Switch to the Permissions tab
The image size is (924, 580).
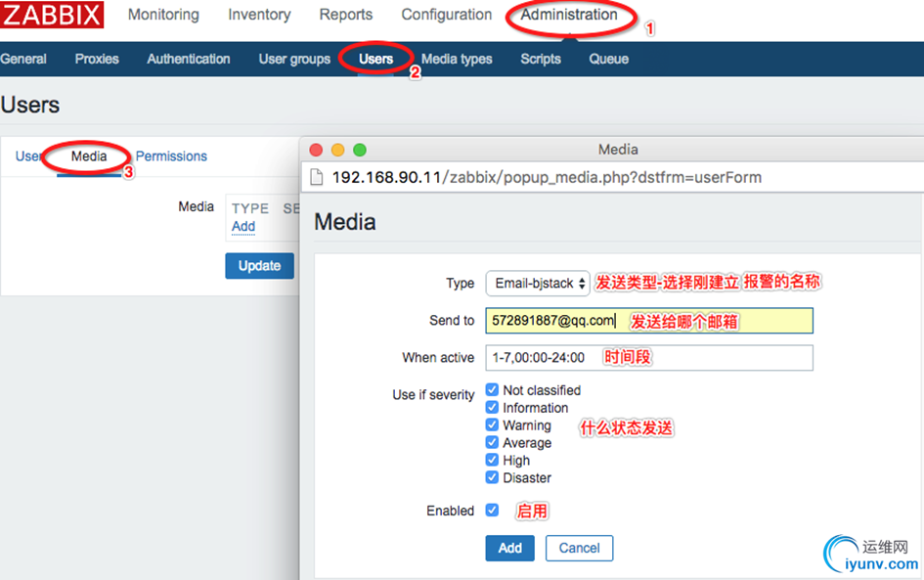tap(171, 156)
